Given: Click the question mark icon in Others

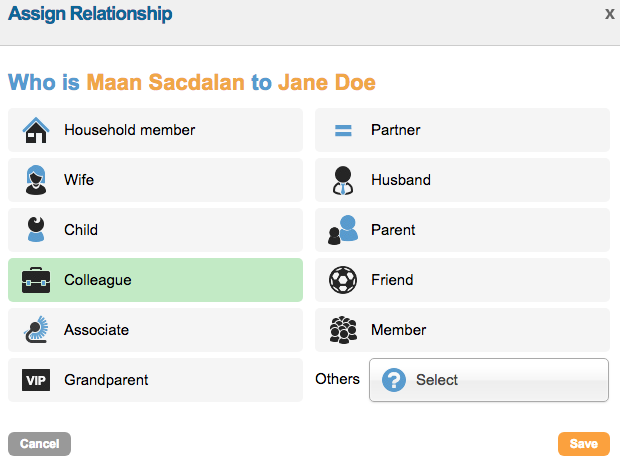Looking at the screenshot, I should 394,380.
